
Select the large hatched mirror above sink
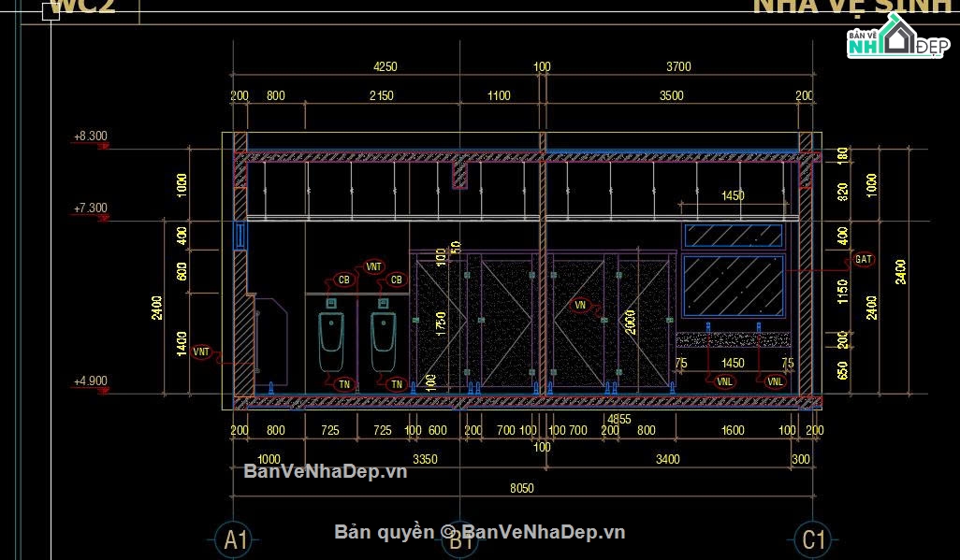point(733,286)
